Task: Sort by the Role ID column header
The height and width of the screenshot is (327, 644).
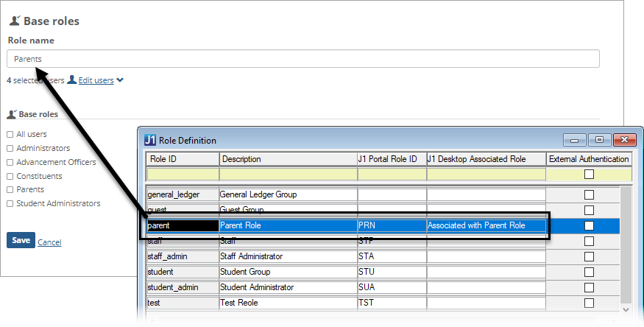Action: click(x=182, y=159)
